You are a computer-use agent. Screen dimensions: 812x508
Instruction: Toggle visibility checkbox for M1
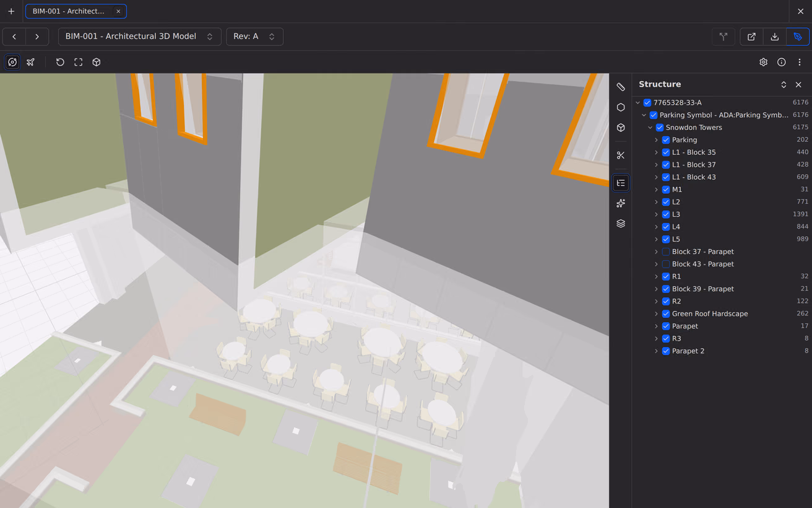666,190
